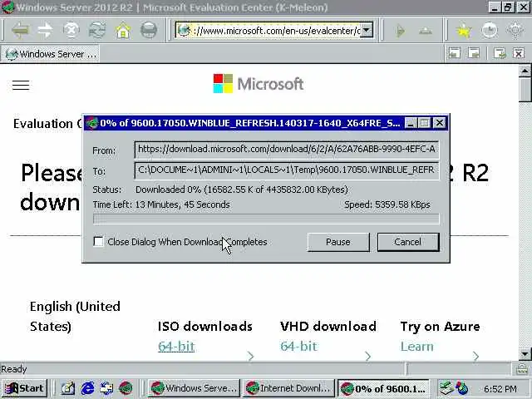Viewport: 532px width, 399px height.
Task: Switch to next tab with the tab-bar icon
Action: pyautogui.click(x=474, y=53)
